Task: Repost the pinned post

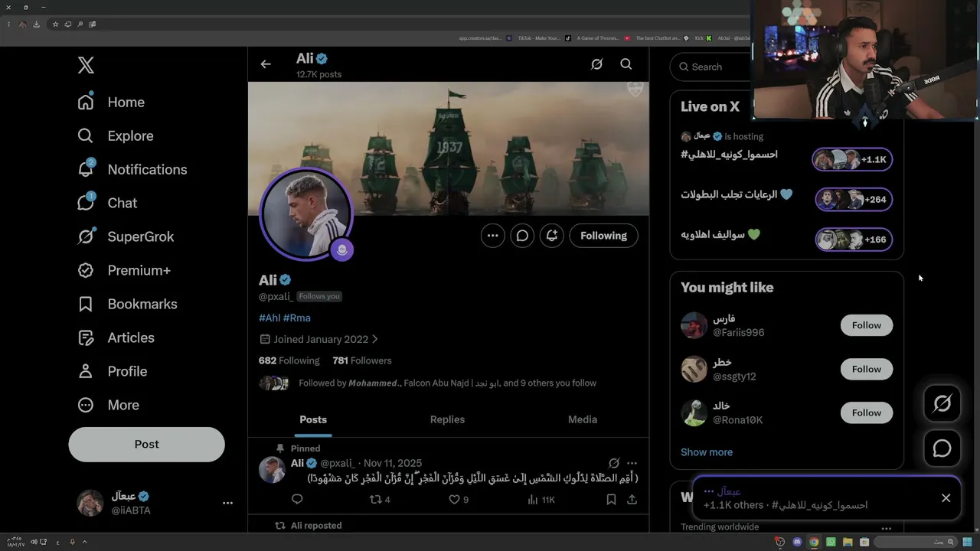Action: coord(380,500)
